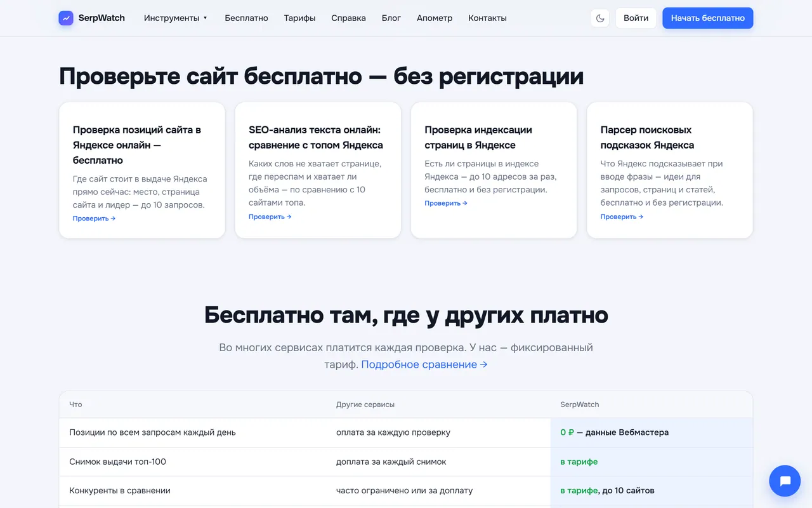Viewport: 812px width, 508px height.
Task: Click the SerpWatch logo icon
Action: 66,18
